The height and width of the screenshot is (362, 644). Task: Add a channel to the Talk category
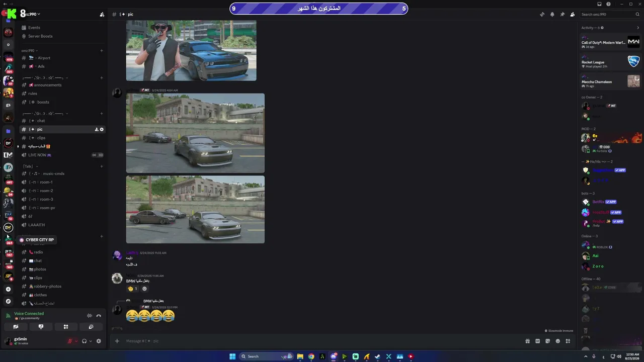point(102,166)
